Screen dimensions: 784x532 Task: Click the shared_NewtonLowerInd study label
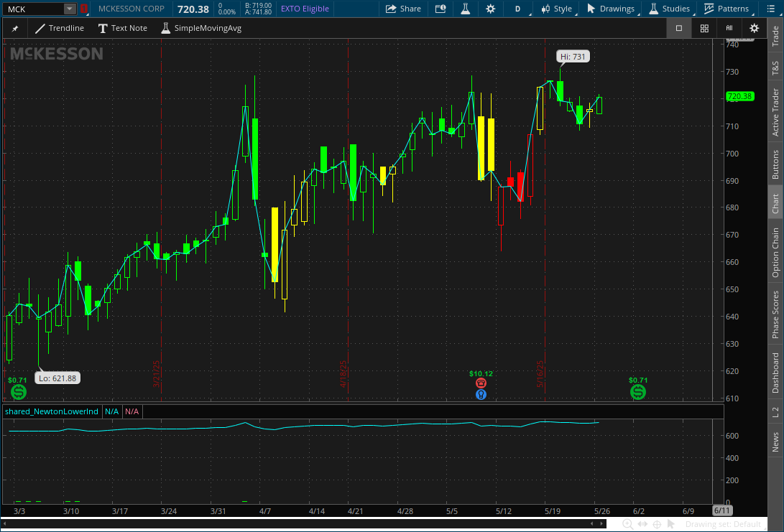(52, 411)
